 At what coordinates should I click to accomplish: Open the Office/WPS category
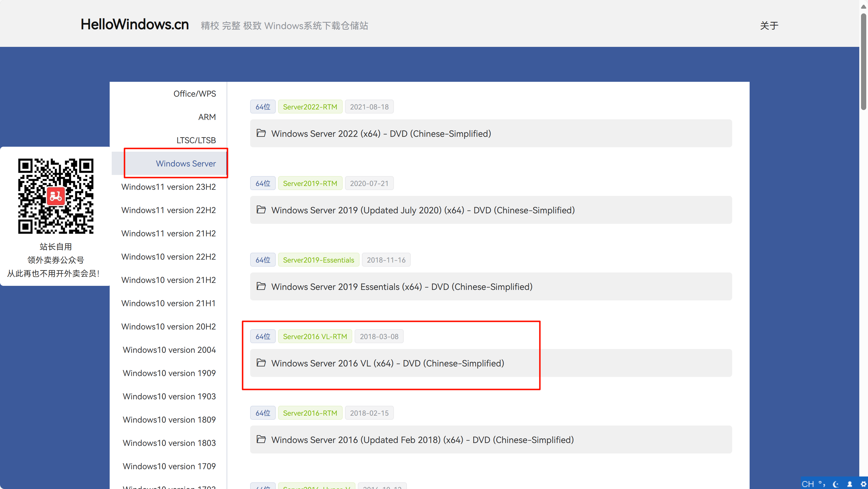pyautogui.click(x=195, y=93)
